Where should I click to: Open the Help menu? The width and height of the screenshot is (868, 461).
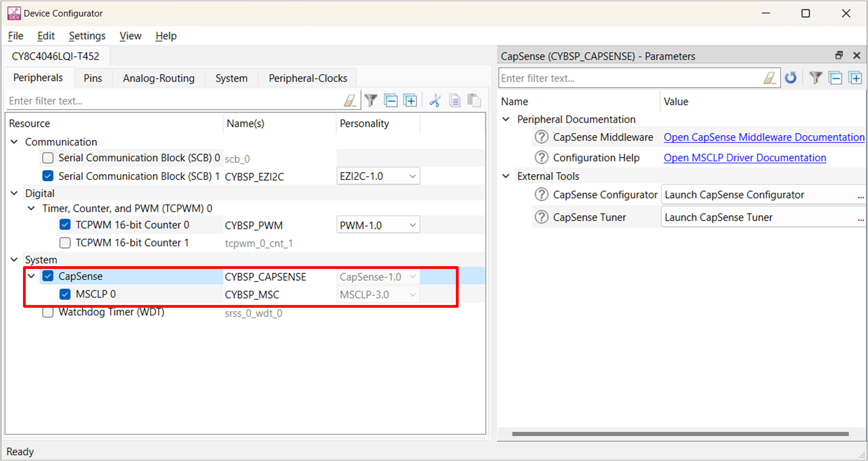click(x=165, y=36)
